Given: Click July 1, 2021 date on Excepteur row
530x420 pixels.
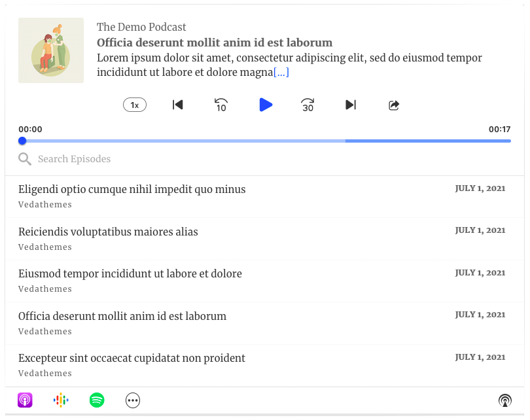Looking at the screenshot, I should 480,357.
